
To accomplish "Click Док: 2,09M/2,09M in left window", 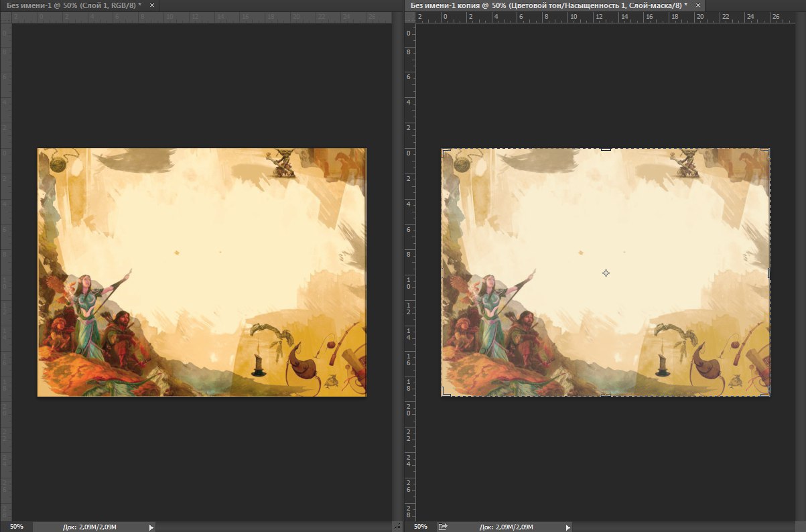I will (90, 527).
